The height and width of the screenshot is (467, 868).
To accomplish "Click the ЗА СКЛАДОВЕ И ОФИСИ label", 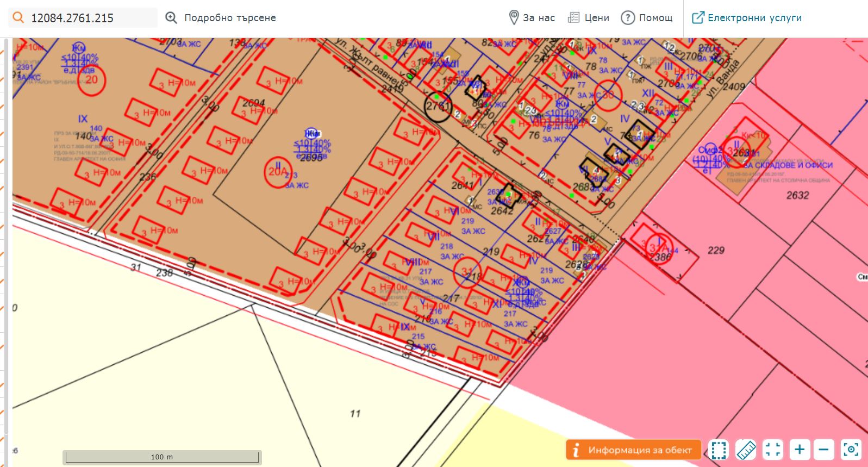I will [x=788, y=165].
